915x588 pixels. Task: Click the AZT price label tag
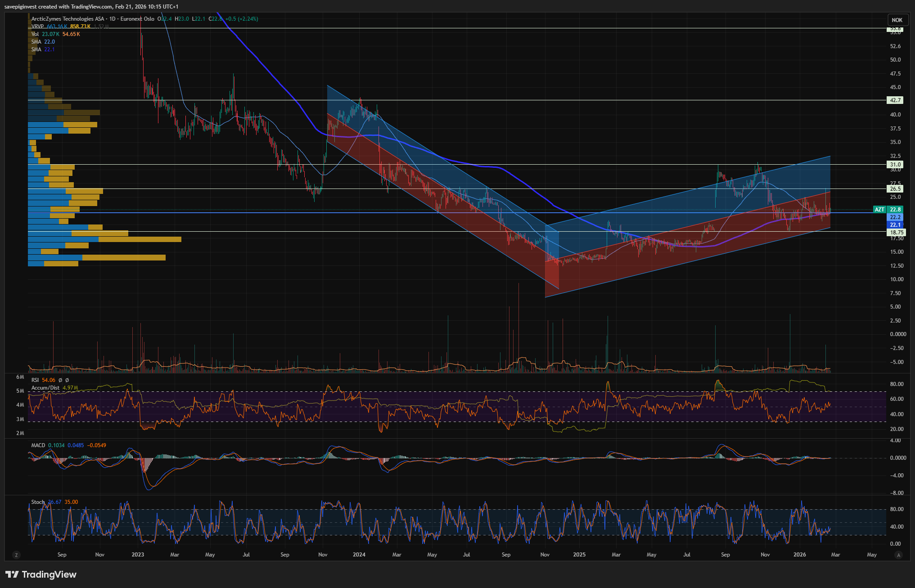(x=879, y=210)
